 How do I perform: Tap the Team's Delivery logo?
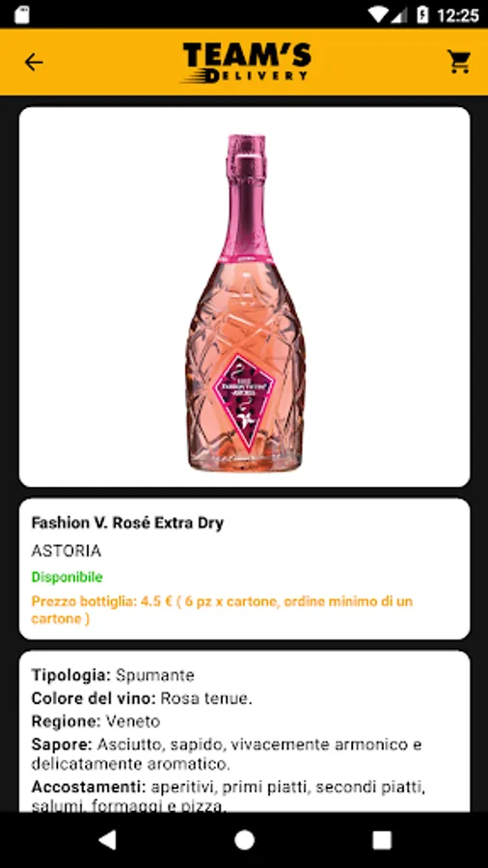(246, 63)
